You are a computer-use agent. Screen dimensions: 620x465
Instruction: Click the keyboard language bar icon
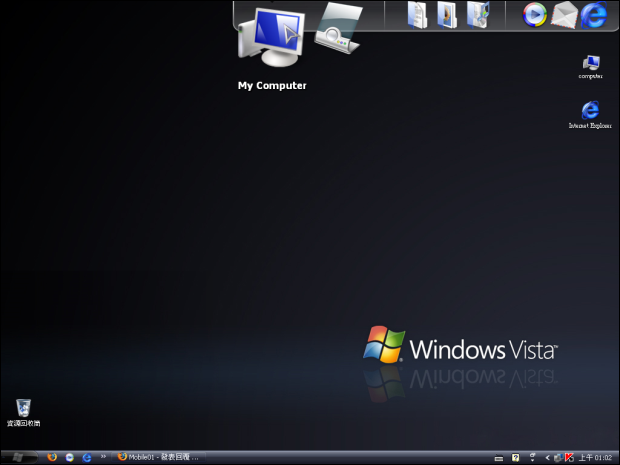(x=499, y=458)
